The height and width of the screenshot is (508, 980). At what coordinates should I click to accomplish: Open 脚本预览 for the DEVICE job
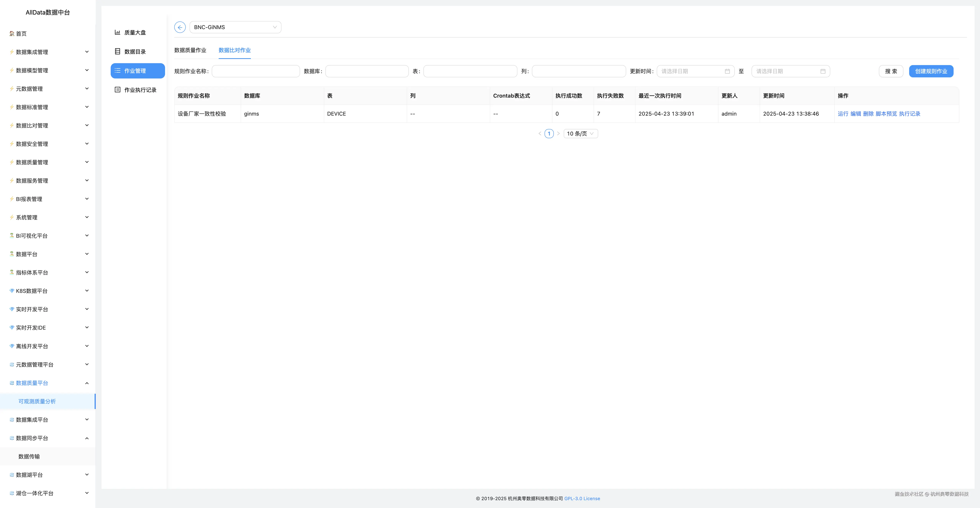pos(886,114)
